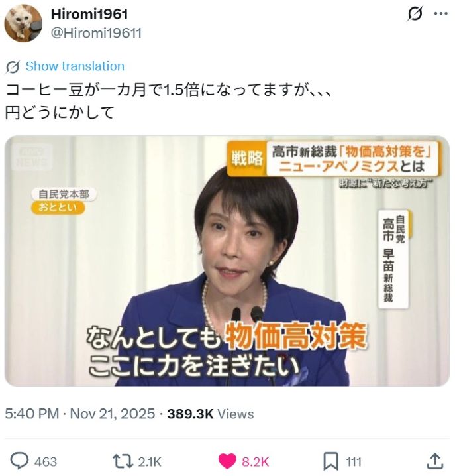Click the Grok icon beside Show translation
This screenshot has width=455, height=476.
13,67
